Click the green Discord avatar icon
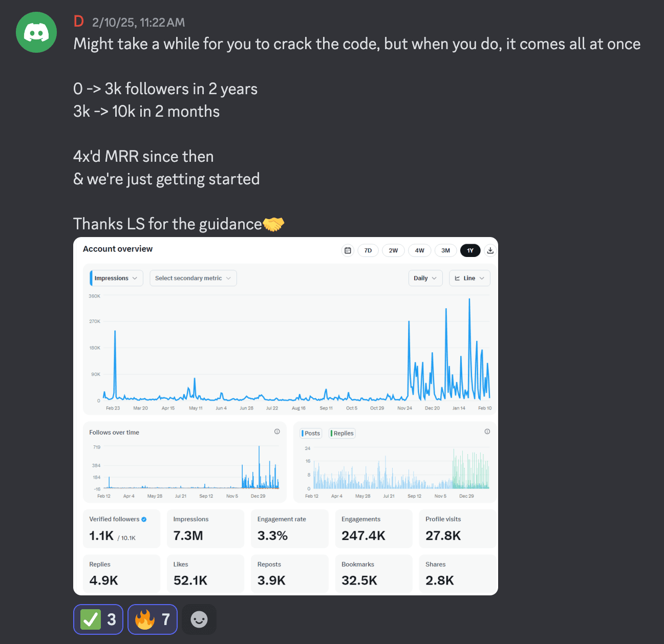664x644 pixels. pyautogui.click(x=36, y=32)
